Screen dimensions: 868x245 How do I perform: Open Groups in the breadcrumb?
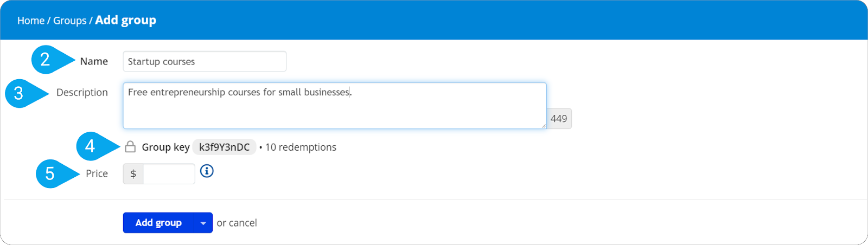tap(70, 21)
